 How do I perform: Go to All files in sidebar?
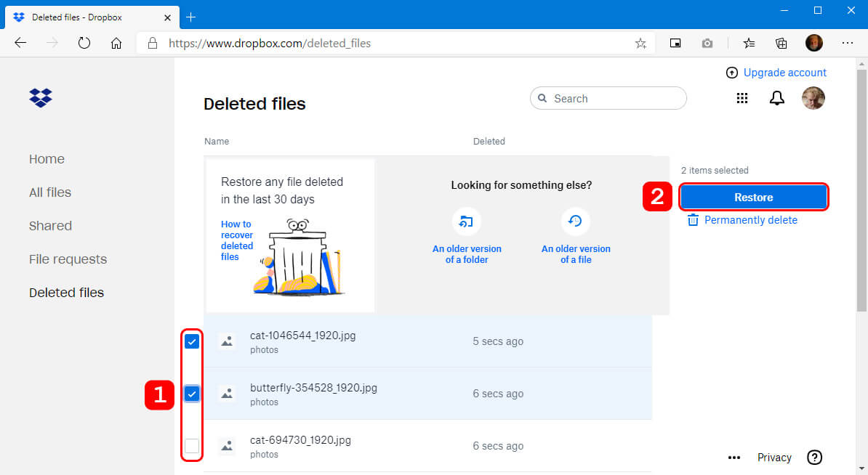pos(50,192)
